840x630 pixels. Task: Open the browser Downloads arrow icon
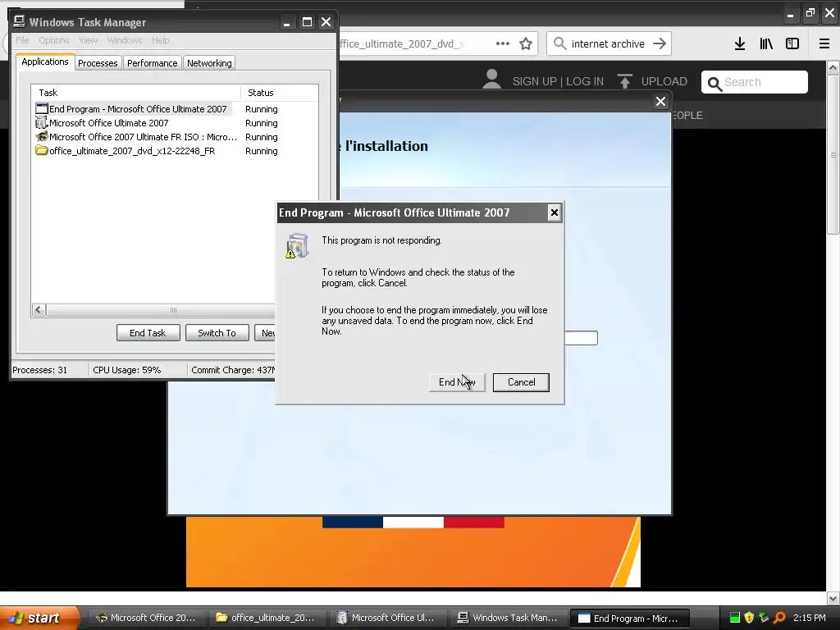[x=740, y=43]
